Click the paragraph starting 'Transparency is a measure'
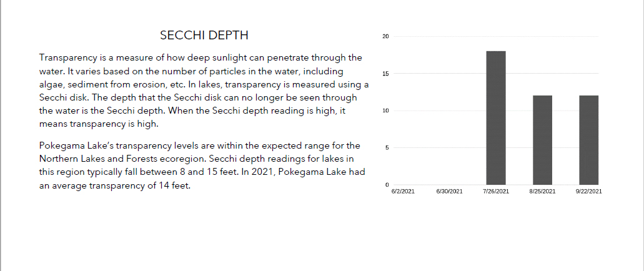The image size is (644, 271). pyautogui.click(x=204, y=91)
